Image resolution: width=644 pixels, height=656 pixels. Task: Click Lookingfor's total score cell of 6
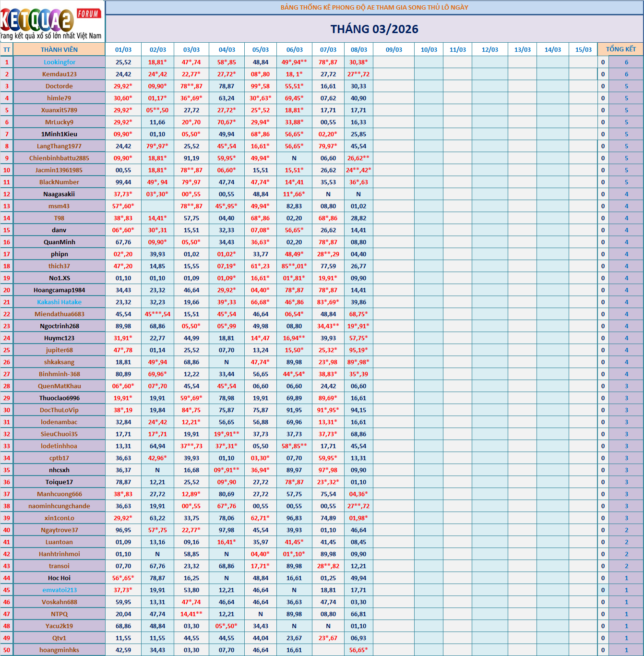(626, 62)
